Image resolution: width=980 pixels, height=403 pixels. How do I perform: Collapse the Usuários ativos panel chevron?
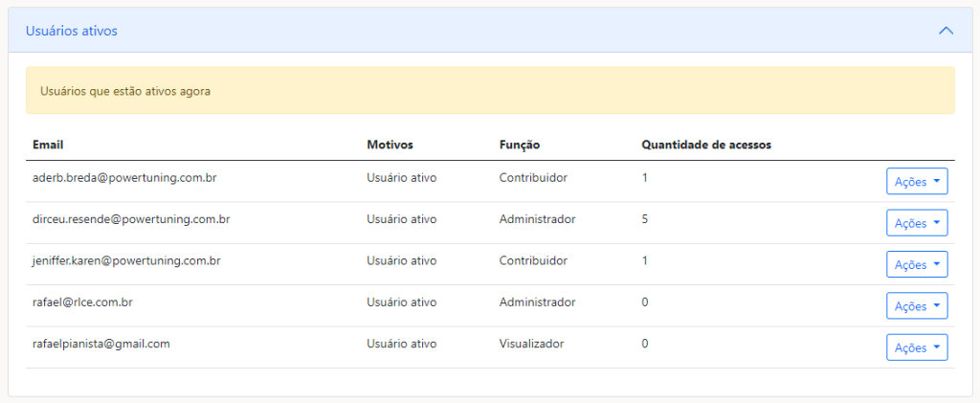tap(946, 31)
